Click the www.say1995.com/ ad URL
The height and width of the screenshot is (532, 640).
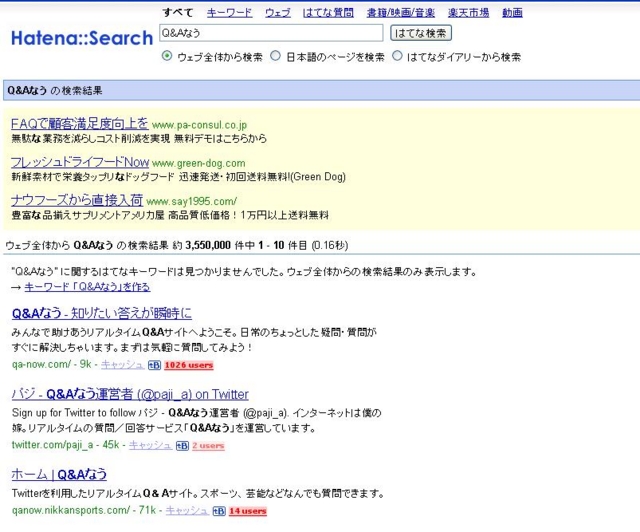tap(191, 201)
